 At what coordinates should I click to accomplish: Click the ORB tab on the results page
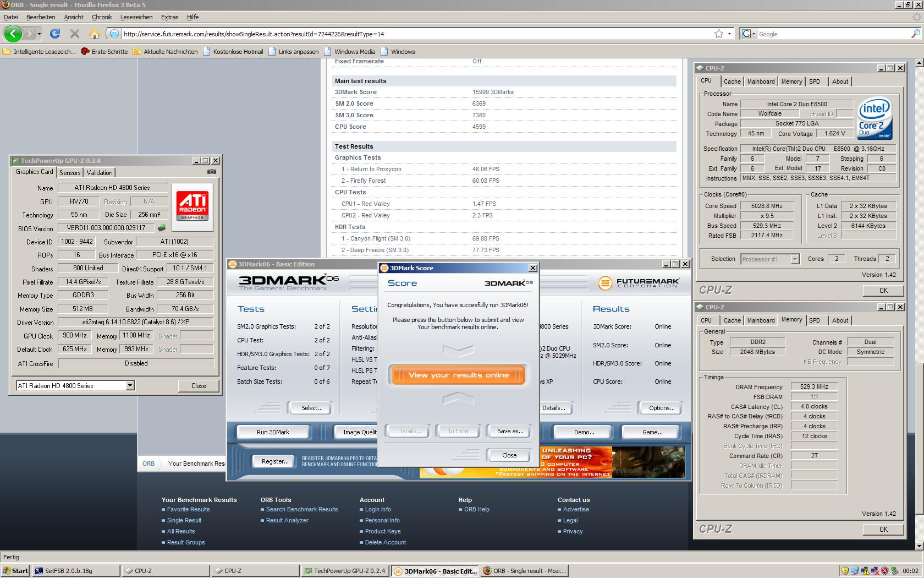coord(148,464)
